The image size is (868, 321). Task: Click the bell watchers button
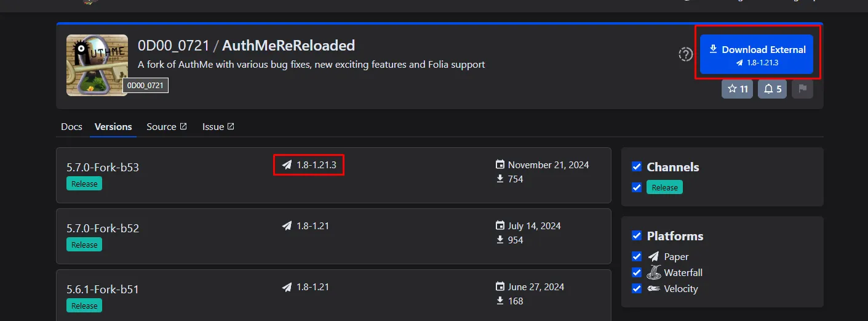[x=772, y=89]
